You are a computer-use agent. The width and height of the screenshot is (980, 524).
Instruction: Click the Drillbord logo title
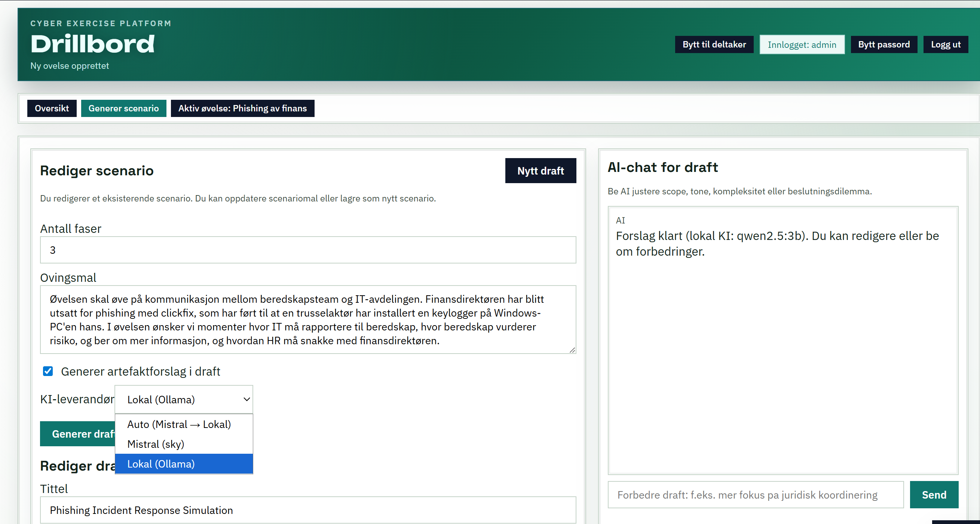(92, 44)
